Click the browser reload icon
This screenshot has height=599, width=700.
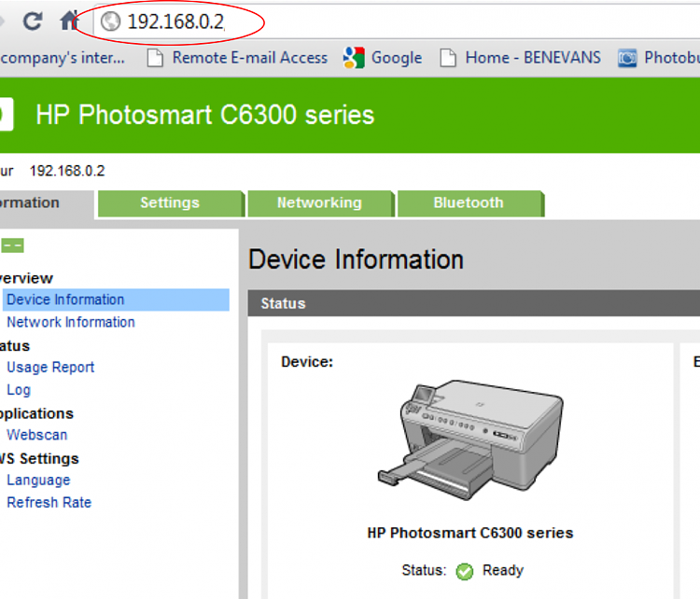pyautogui.click(x=33, y=21)
